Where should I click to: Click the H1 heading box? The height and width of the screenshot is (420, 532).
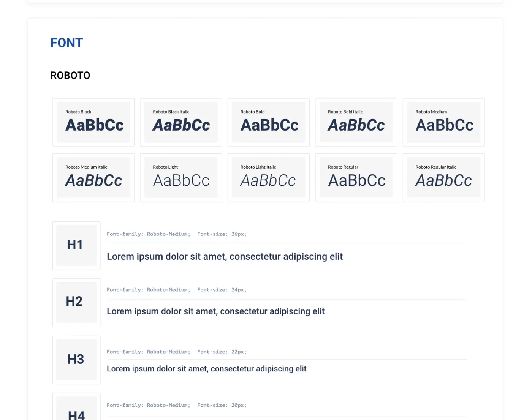coord(76,246)
